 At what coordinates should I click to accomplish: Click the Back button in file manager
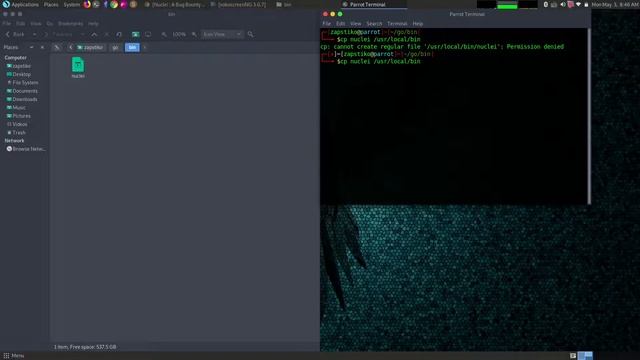pos(15,35)
